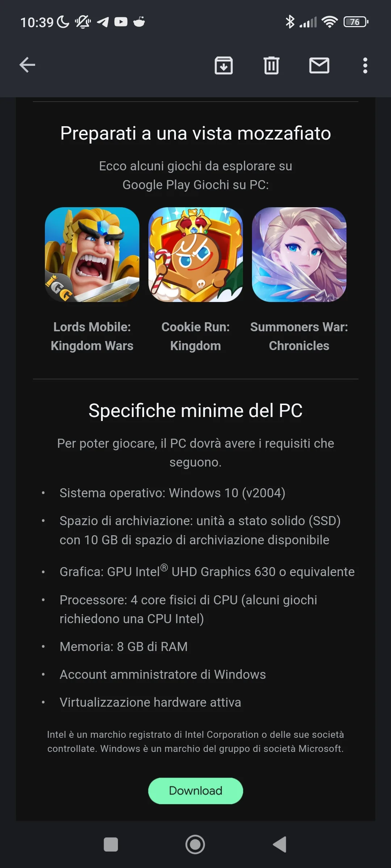Viewport: 391px width, 868px height.
Task: Open Lords Mobile game artwork
Action: click(x=92, y=255)
